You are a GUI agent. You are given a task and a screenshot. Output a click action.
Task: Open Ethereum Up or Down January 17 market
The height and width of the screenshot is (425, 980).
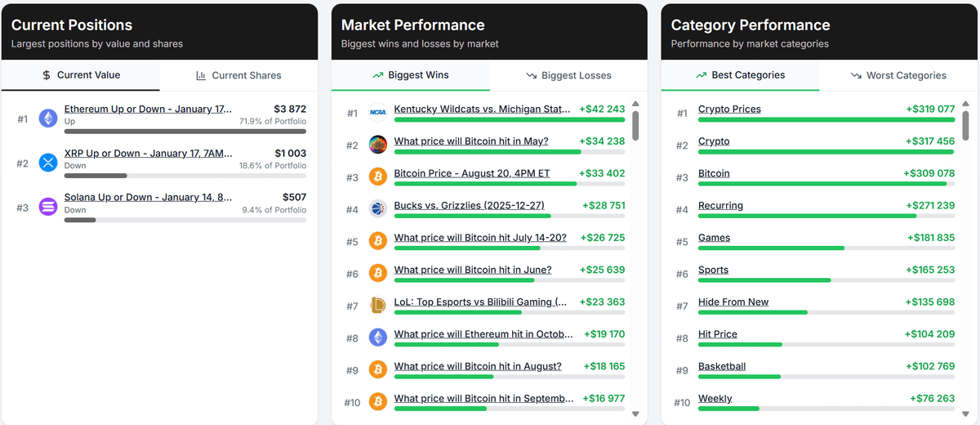tap(148, 109)
